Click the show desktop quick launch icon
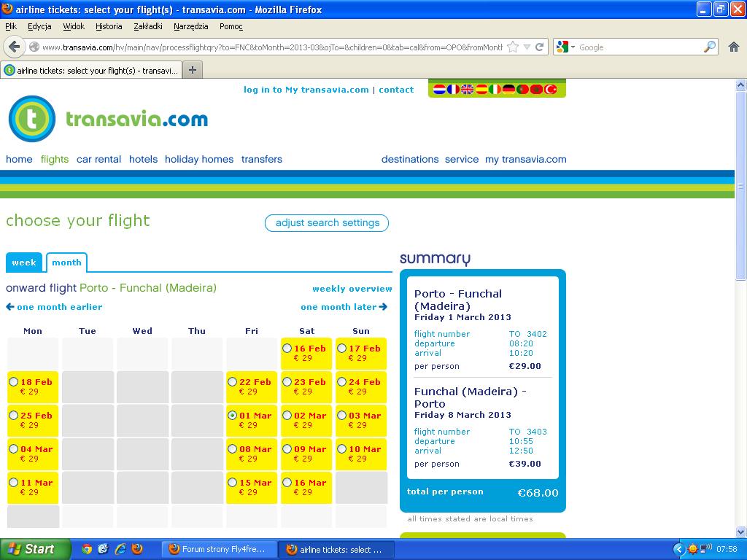 [104, 549]
